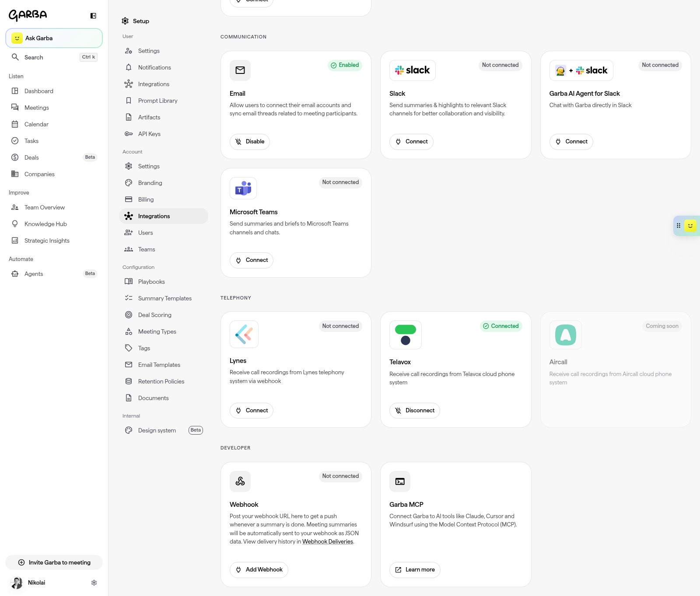Click the Aircall logo icon

pos(566,335)
